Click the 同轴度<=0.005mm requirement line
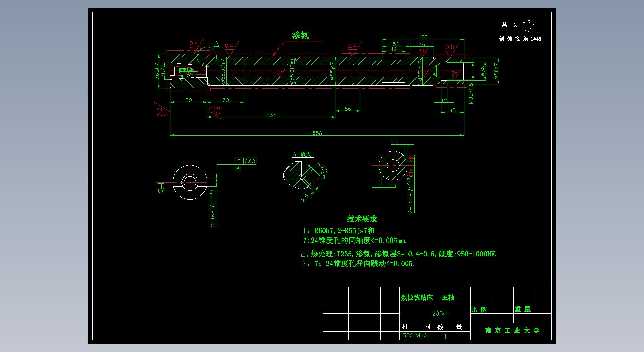The image size is (644, 352). coord(355,241)
